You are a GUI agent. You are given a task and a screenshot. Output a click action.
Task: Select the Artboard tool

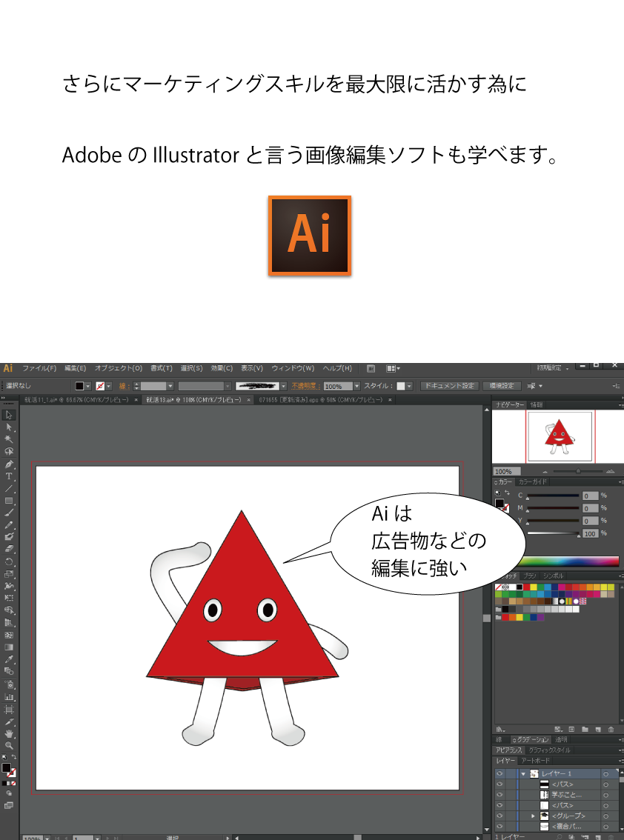tap(9, 710)
